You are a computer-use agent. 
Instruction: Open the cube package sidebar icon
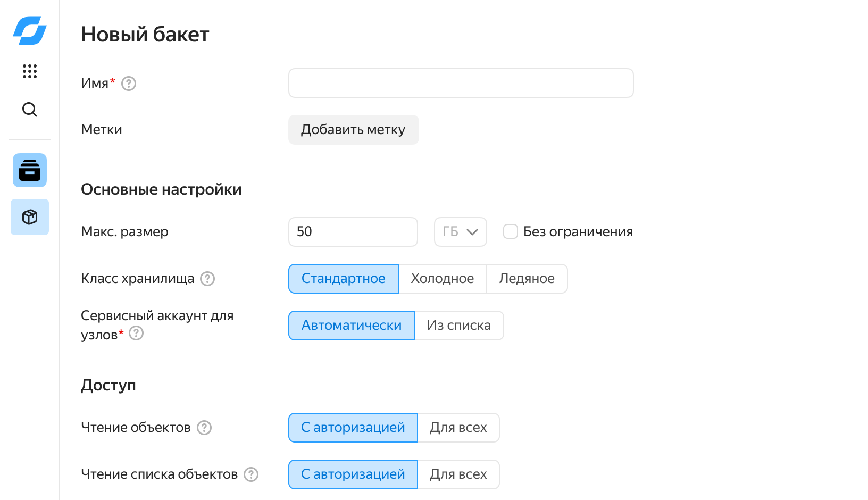(x=30, y=217)
